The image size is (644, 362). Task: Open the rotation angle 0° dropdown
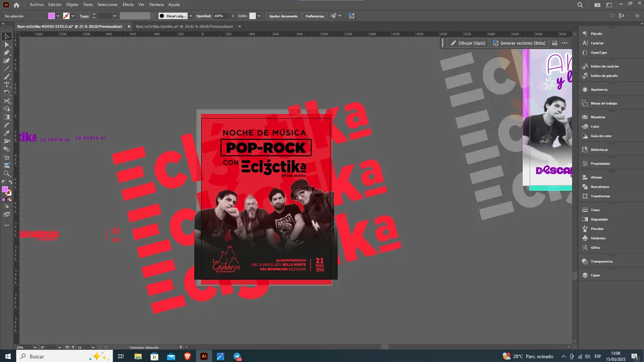click(x=59, y=347)
